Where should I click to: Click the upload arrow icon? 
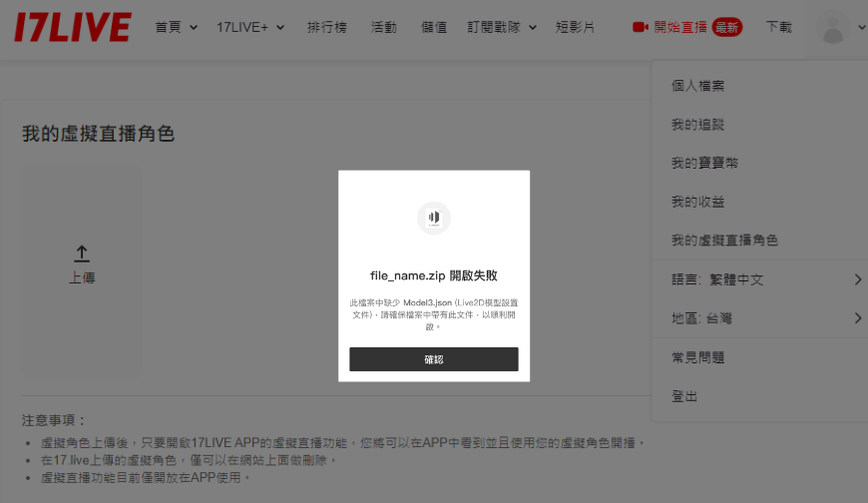coord(82,254)
